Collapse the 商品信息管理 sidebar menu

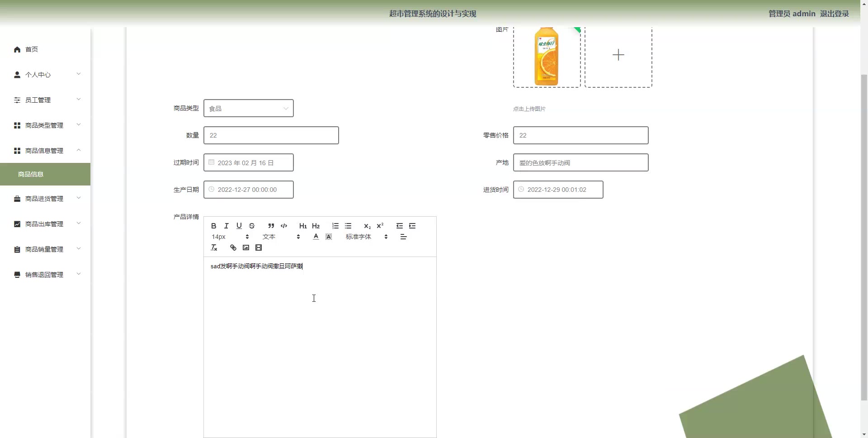(x=45, y=151)
